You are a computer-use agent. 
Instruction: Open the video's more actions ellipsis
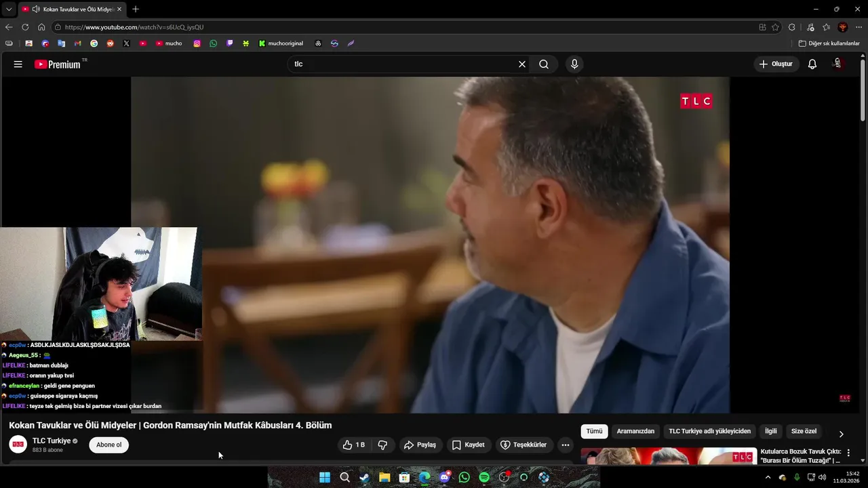coord(566,445)
